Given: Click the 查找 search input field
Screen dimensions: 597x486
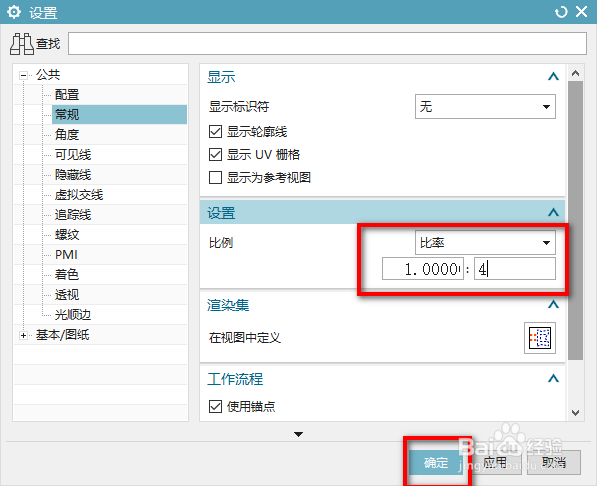Looking at the screenshot, I should 327,43.
